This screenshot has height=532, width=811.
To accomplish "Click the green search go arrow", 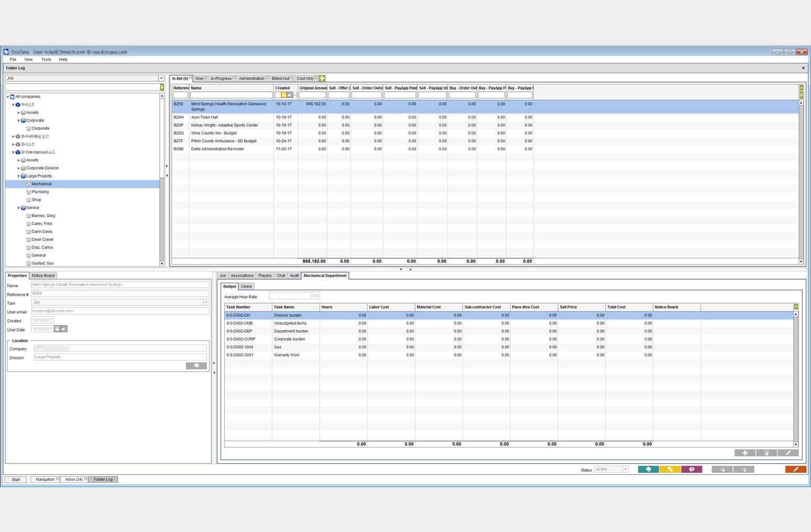I will tap(162, 87).
